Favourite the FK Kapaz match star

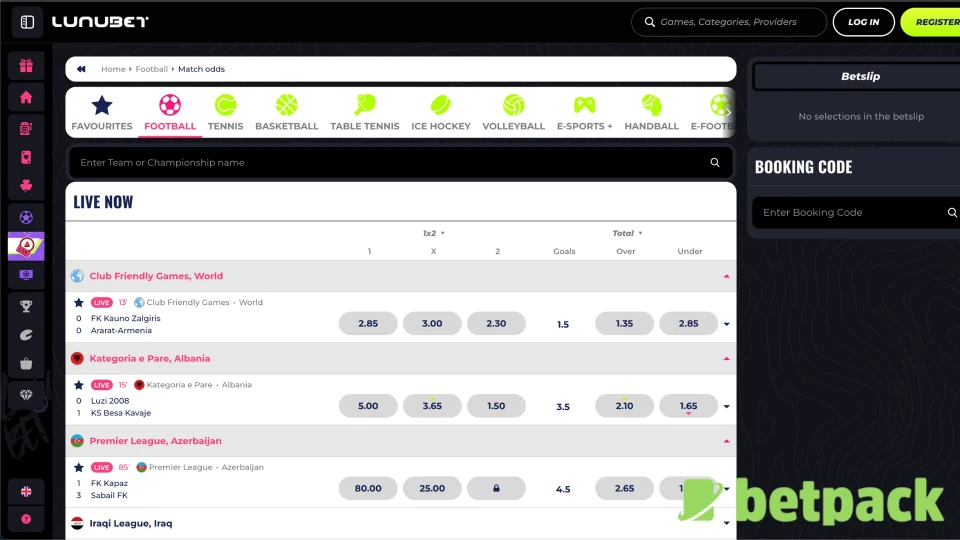pyautogui.click(x=78, y=467)
